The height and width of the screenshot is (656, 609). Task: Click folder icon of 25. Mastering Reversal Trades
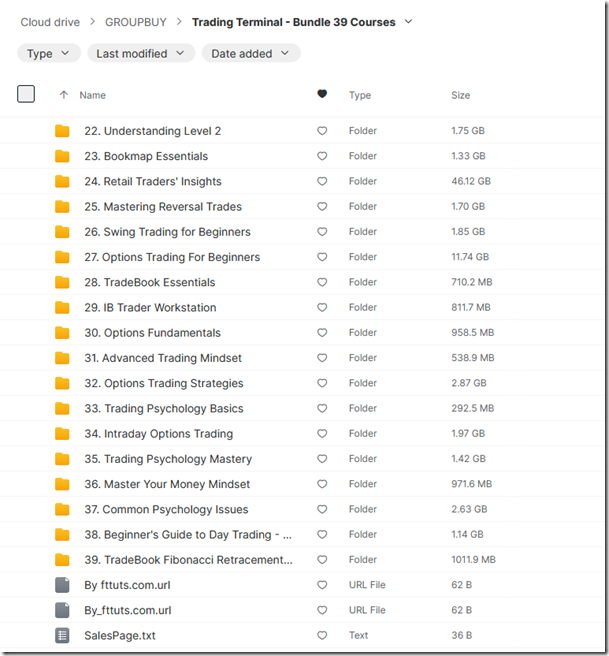pyautogui.click(x=62, y=206)
